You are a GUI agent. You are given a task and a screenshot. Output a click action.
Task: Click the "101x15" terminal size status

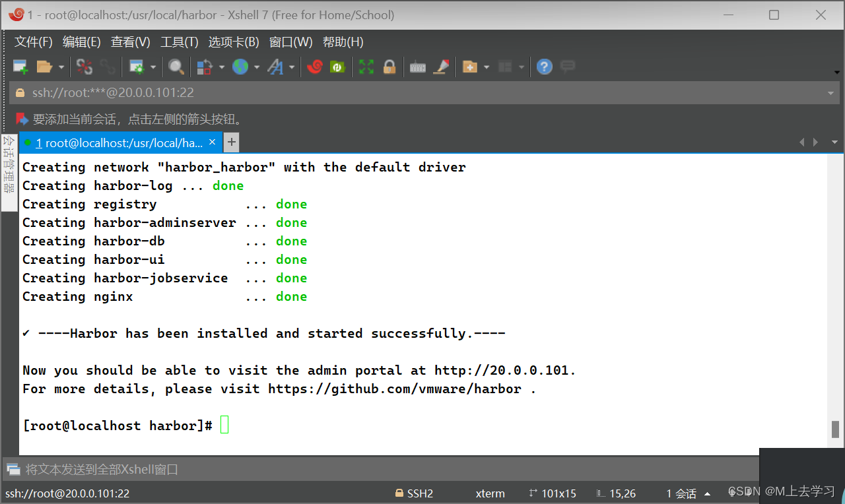tap(558, 493)
